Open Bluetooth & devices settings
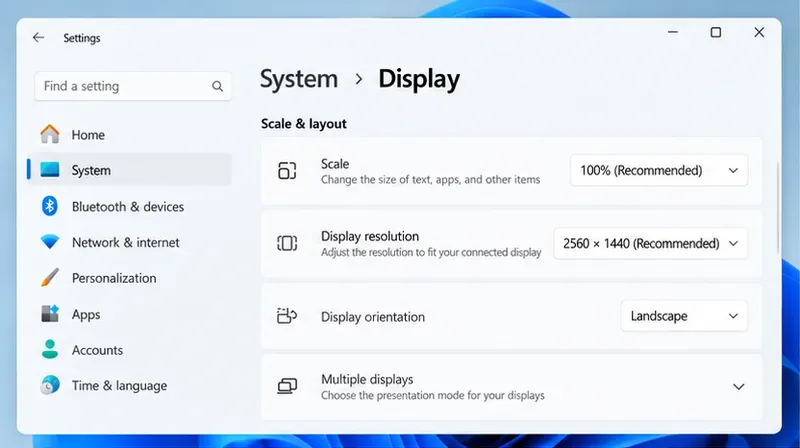This screenshot has height=448, width=800. (130, 206)
